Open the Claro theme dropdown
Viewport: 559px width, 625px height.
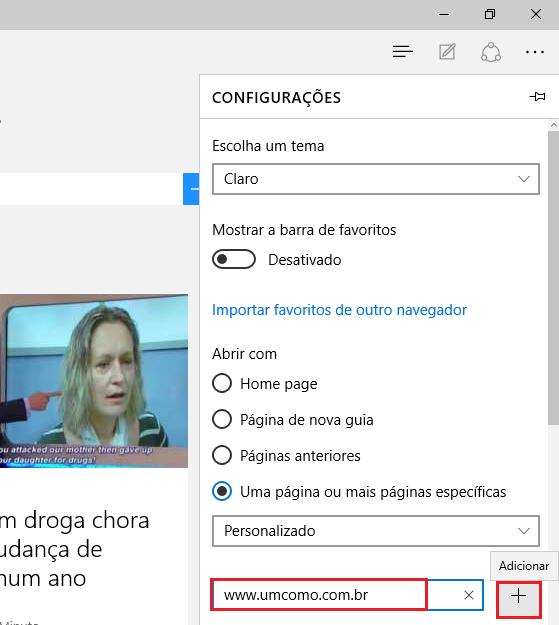point(376,179)
